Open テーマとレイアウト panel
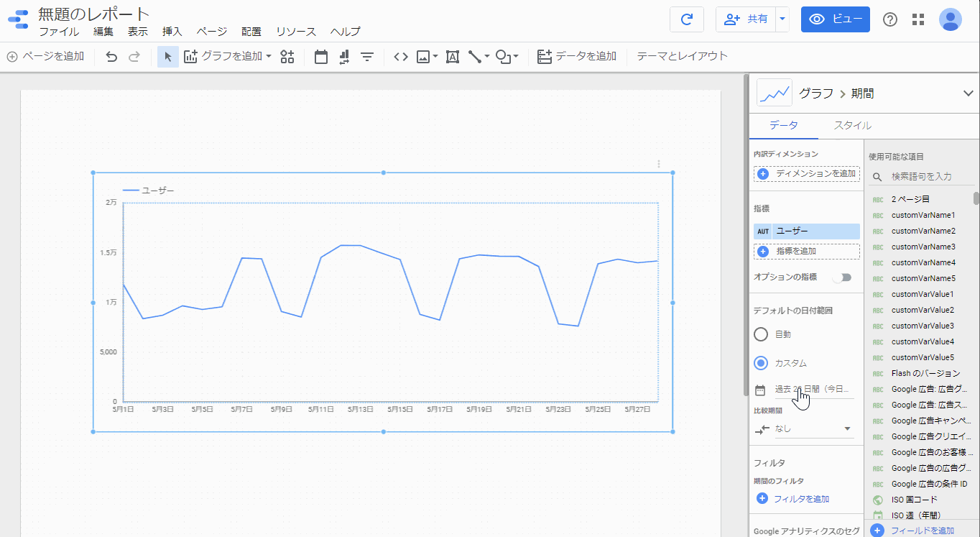Image resolution: width=980 pixels, height=537 pixels. click(x=683, y=56)
